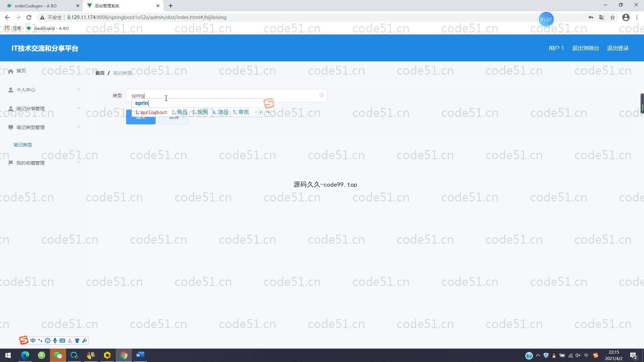This screenshot has height=362, width=644.
Task: Choose IME candidate 2 商品
Action: pyautogui.click(x=179, y=112)
